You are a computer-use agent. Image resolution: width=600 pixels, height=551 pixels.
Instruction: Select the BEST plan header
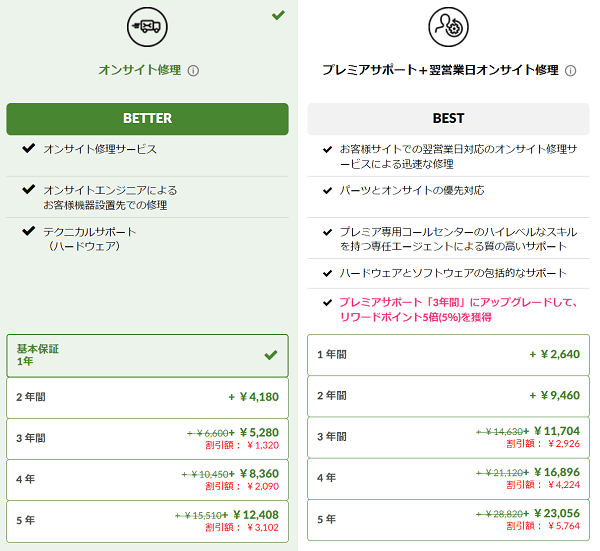coord(448,119)
